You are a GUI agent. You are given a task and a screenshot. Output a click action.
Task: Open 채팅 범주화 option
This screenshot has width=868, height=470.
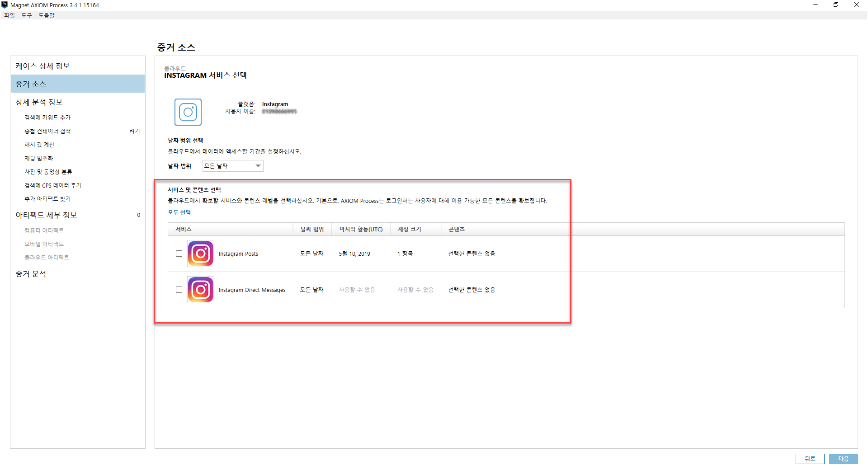point(39,158)
